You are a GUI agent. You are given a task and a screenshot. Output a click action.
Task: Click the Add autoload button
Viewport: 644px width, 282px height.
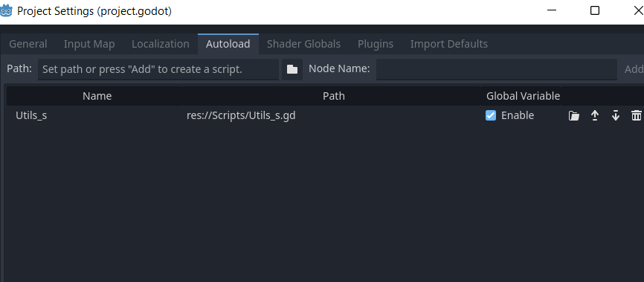pyautogui.click(x=634, y=69)
